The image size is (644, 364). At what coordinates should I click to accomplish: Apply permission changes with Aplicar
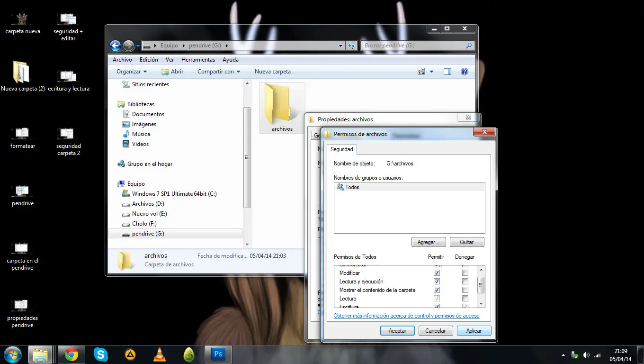[x=474, y=331]
